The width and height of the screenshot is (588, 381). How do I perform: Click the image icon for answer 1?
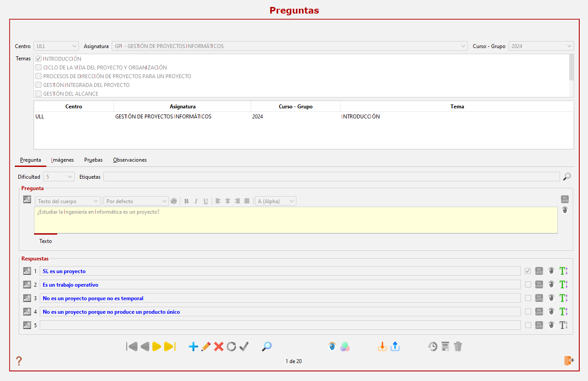[x=27, y=271]
